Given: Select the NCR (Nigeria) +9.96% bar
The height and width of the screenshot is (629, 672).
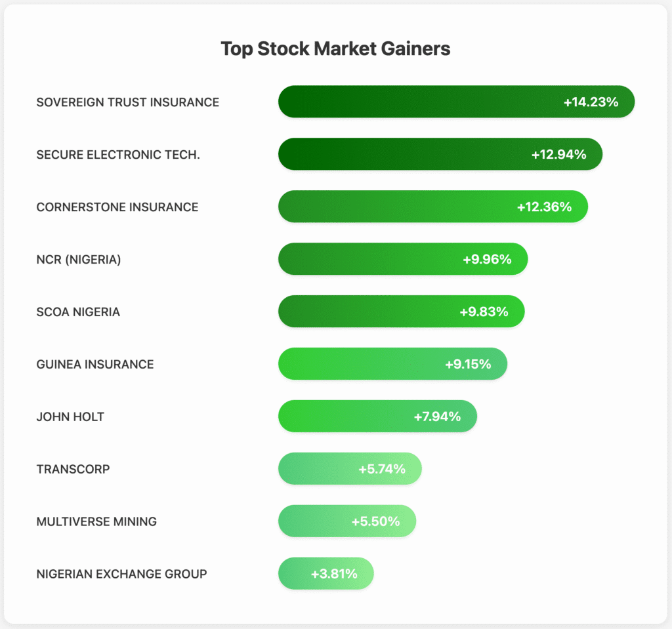Looking at the screenshot, I should tap(403, 259).
